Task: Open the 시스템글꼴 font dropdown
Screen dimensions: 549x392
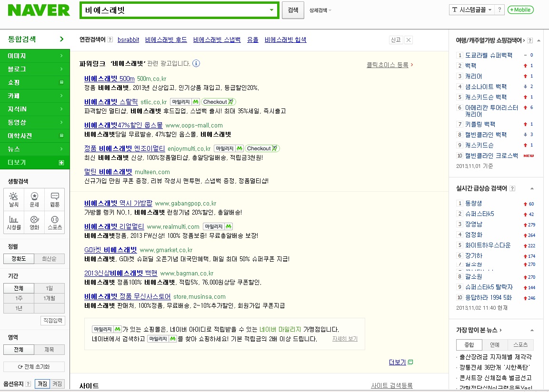Action: pos(471,10)
